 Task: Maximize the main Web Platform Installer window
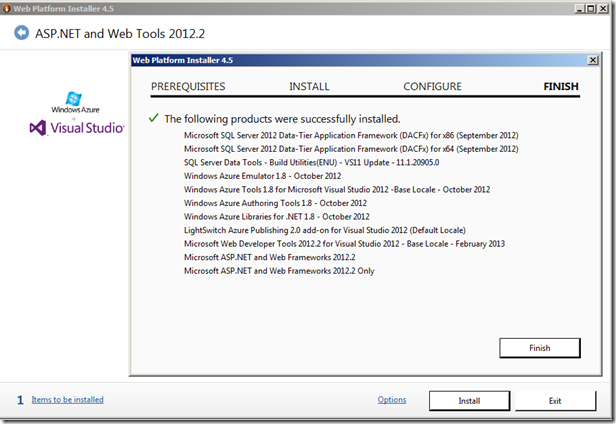591,8
